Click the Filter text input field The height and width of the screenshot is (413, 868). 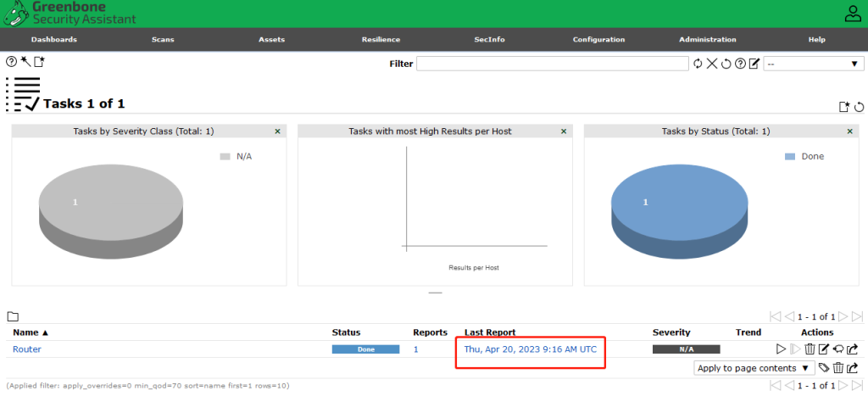pos(552,64)
